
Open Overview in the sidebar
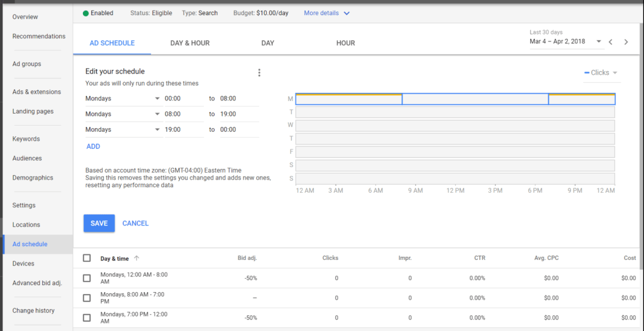[x=25, y=17]
